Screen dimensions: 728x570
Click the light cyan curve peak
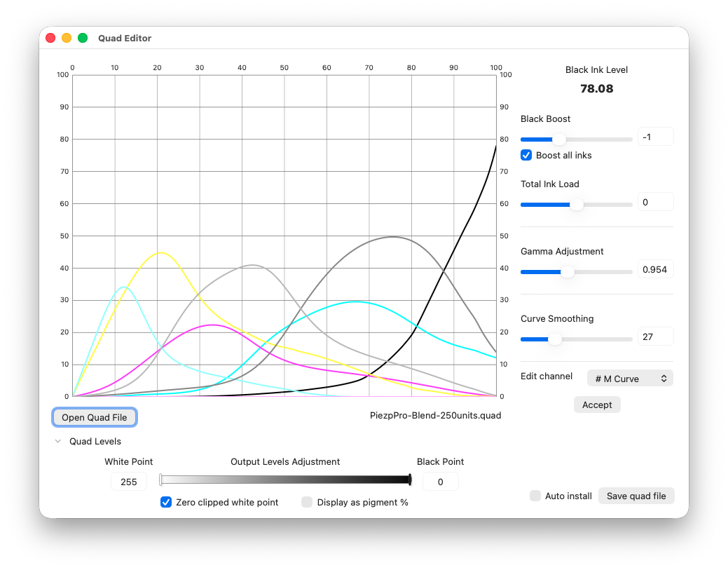coord(123,287)
